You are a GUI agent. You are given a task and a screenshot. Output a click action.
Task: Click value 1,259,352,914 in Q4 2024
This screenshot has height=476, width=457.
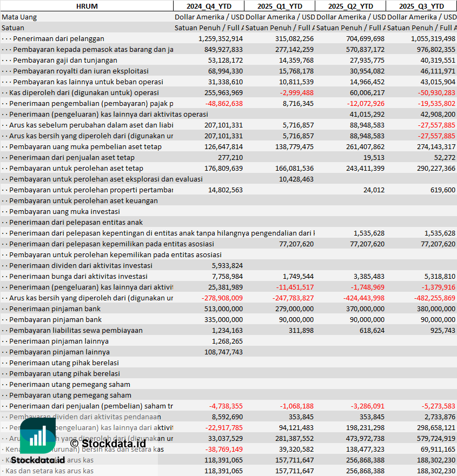221,39
